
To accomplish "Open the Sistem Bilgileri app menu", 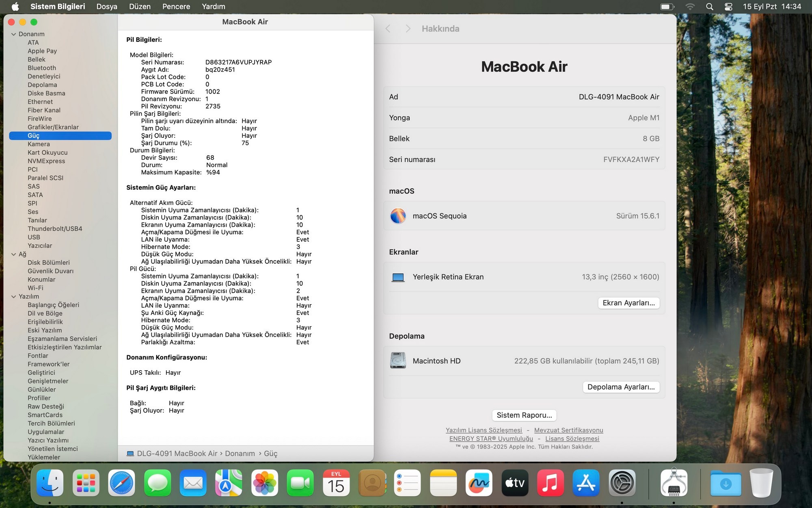I will tap(58, 7).
